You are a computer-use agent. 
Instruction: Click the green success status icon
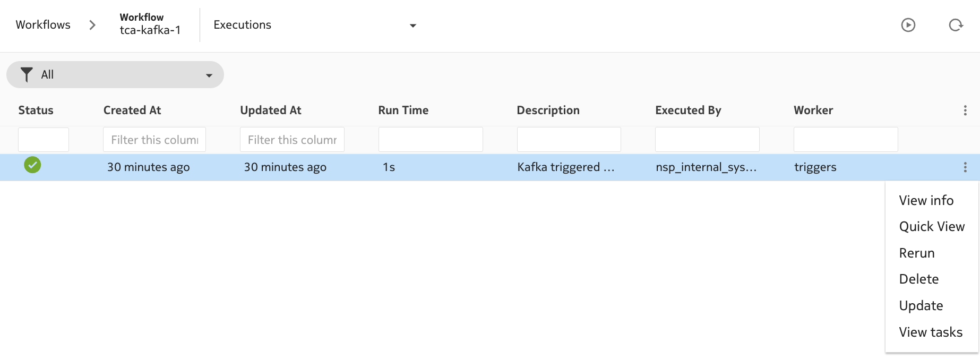32,165
